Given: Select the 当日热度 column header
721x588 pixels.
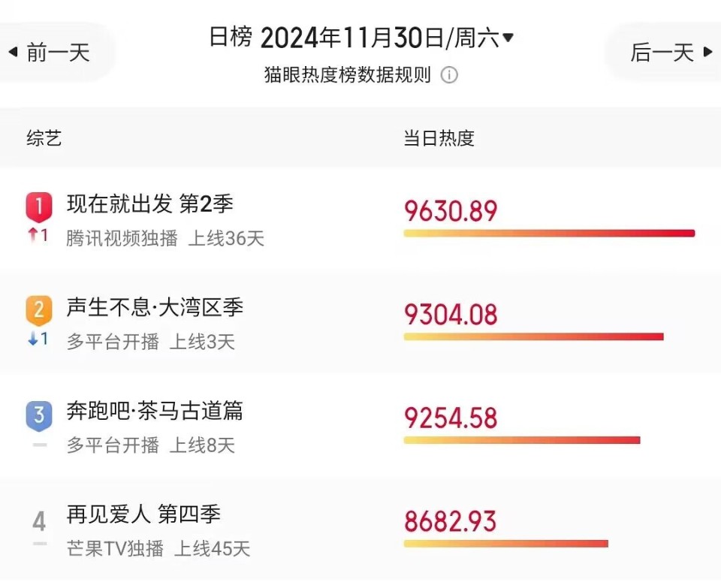Looking at the screenshot, I should [x=439, y=137].
